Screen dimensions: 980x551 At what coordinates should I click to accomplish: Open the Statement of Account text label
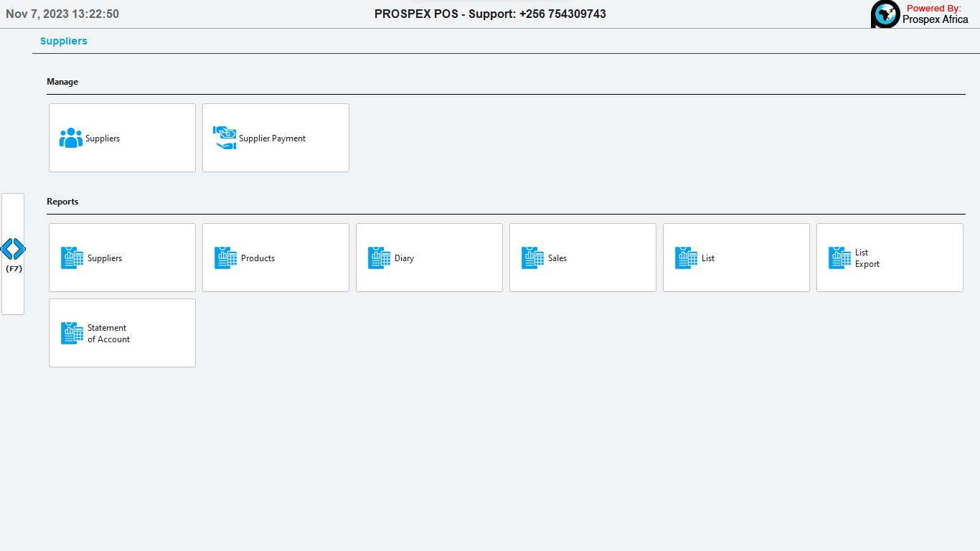click(108, 334)
